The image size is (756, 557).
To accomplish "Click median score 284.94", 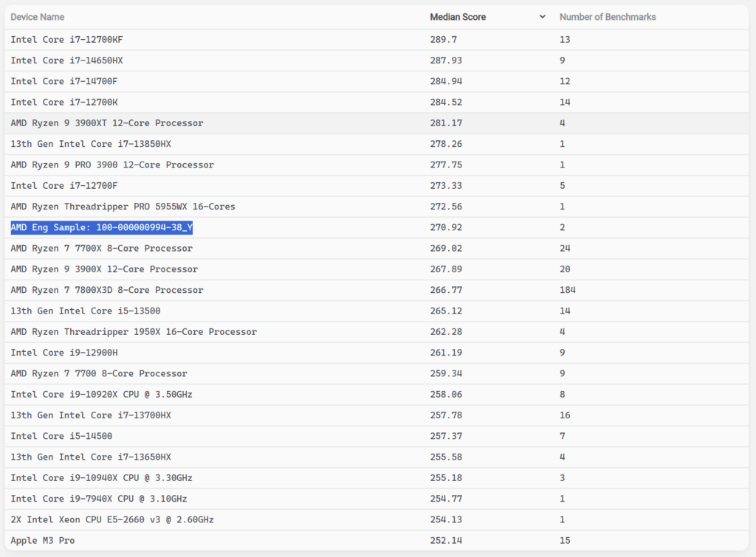I will pyautogui.click(x=446, y=81).
